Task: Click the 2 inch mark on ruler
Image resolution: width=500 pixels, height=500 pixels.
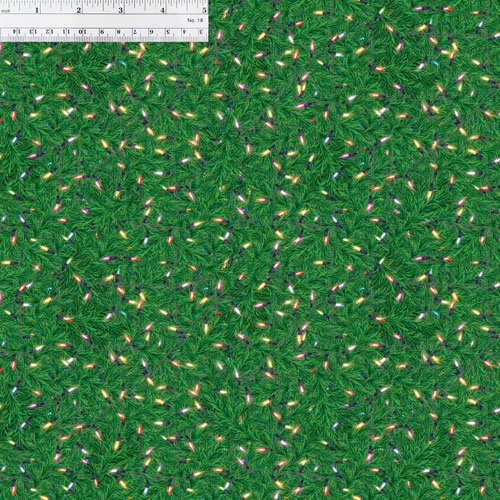Action: 79,10
